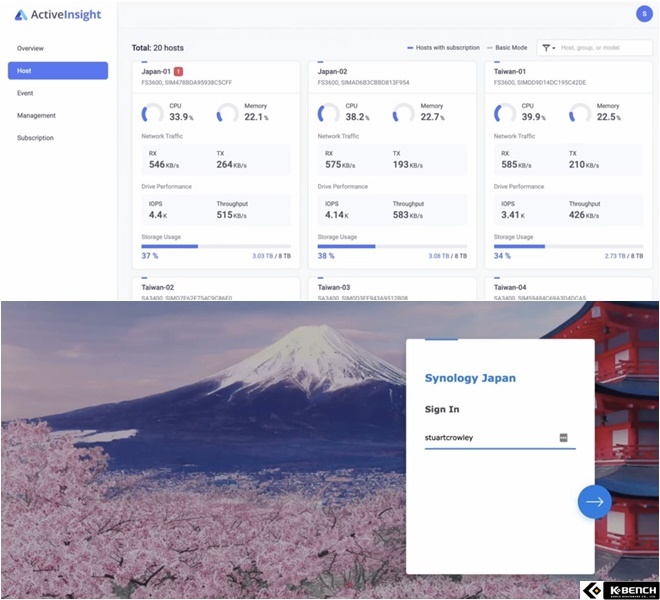Image resolution: width=660 pixels, height=600 pixels.
Task: Click Japan-01 Throughput value 515 KB/s
Action: point(232,215)
